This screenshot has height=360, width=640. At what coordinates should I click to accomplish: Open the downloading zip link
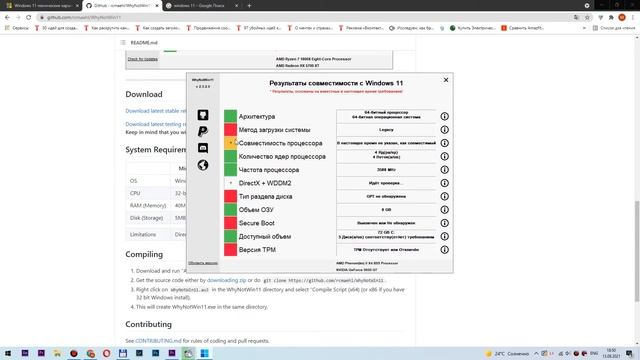click(227, 280)
